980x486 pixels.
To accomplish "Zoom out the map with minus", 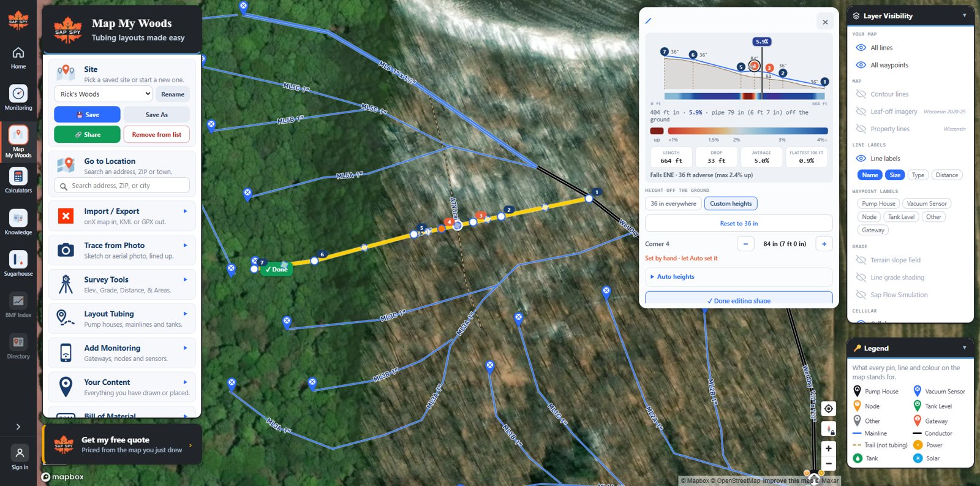I will 829,463.
